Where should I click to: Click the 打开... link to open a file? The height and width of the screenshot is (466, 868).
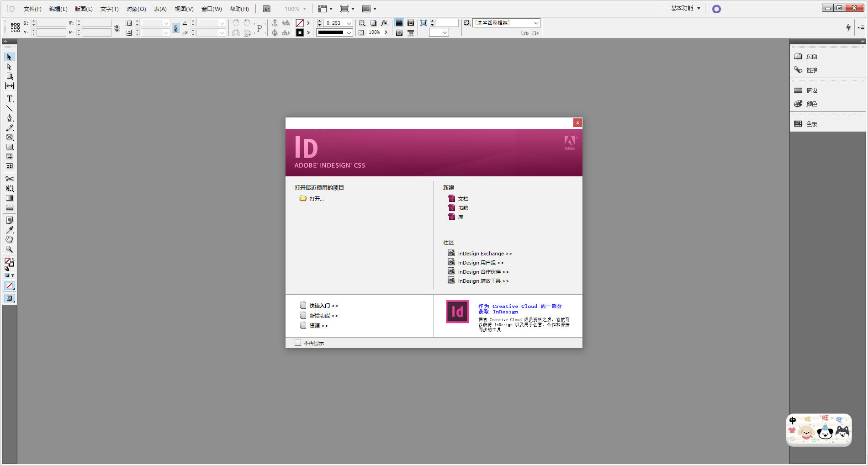[317, 199]
